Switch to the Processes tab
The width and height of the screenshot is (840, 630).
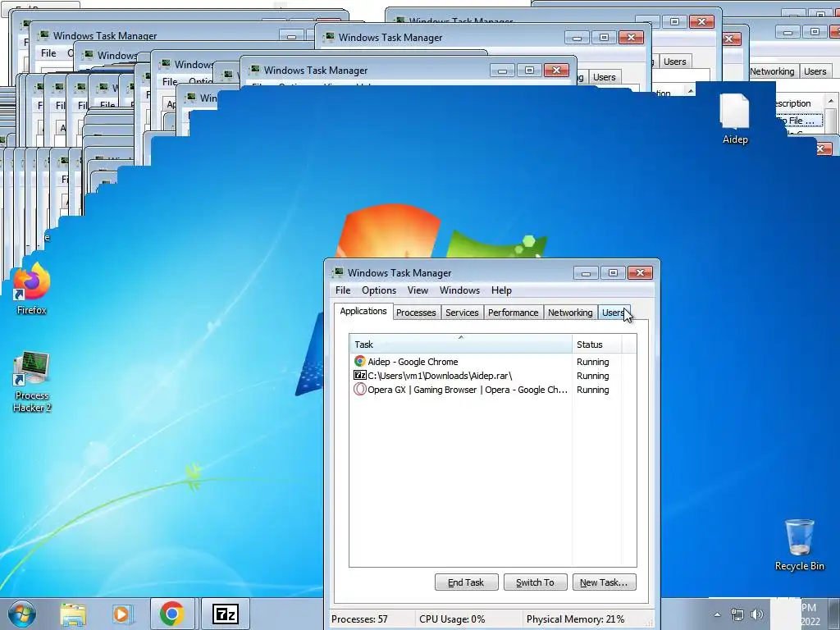point(416,313)
